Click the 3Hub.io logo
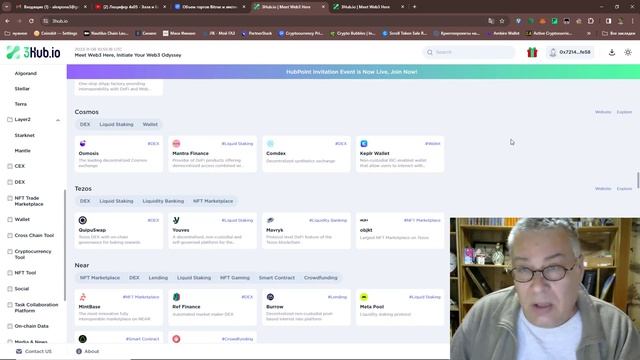640x360 pixels. point(33,52)
